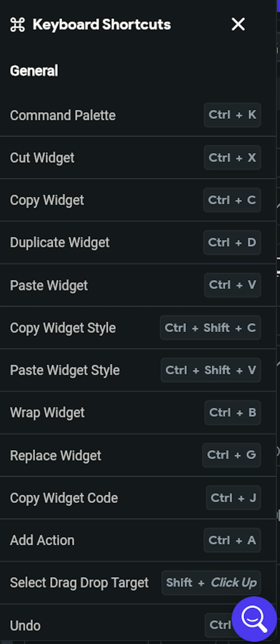Select the Undo shortcut label
The image size is (280, 644).
[25, 625]
